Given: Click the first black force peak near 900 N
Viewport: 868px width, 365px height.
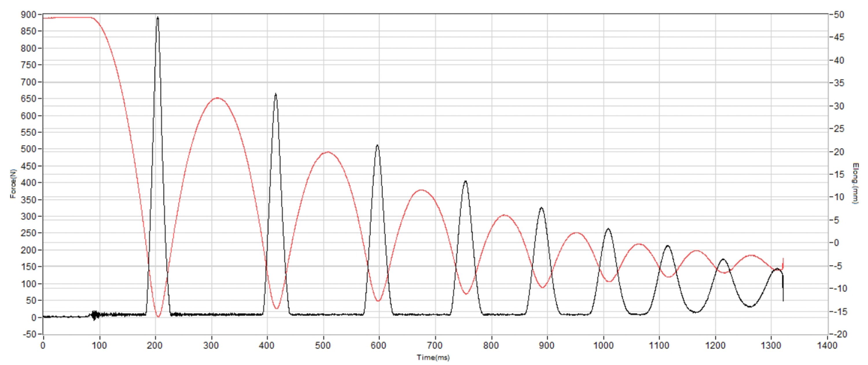Looking at the screenshot, I should [158, 18].
